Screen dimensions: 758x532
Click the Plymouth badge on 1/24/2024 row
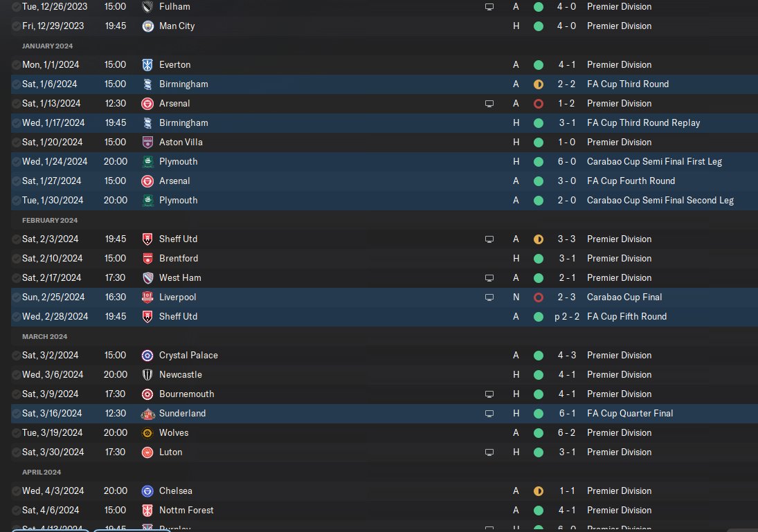(148, 161)
